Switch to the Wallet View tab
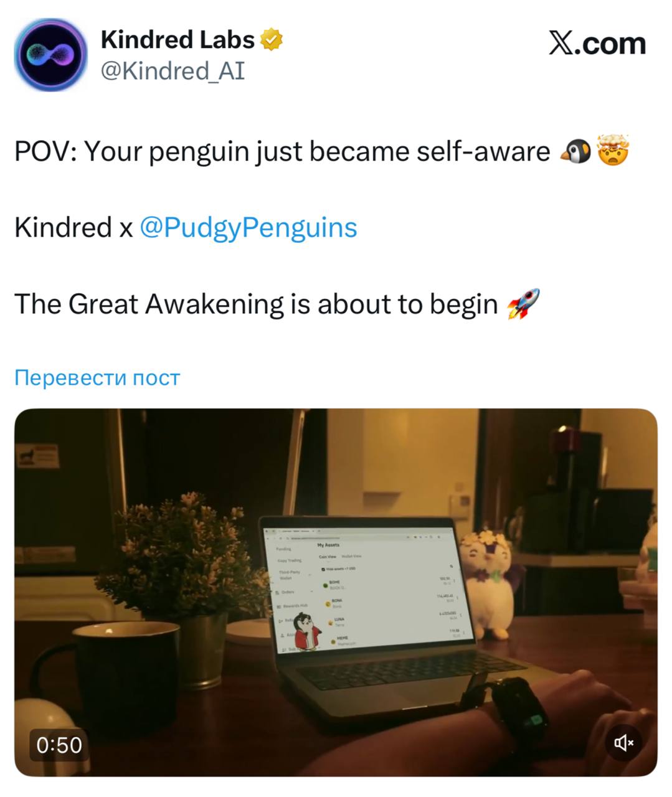672x797 pixels. [x=351, y=556]
